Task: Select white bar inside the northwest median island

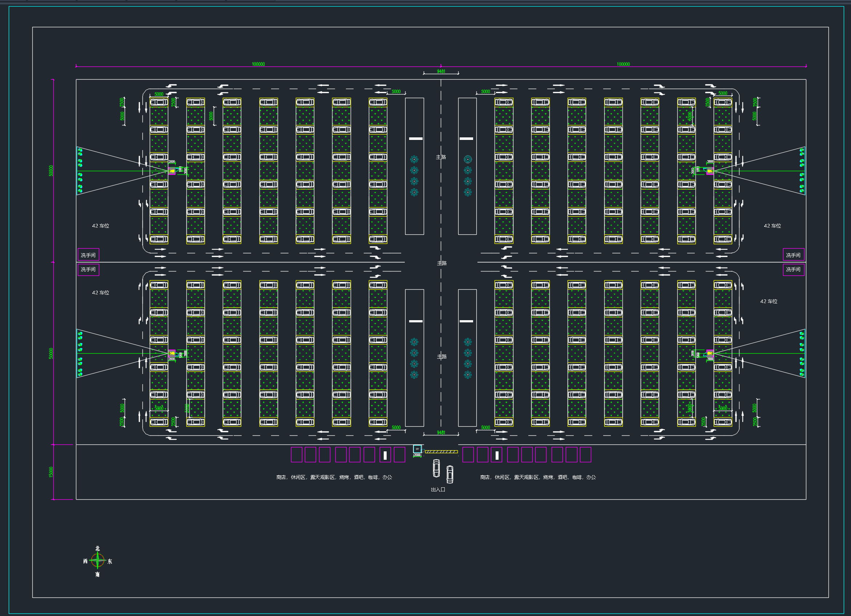Action: pos(416,138)
